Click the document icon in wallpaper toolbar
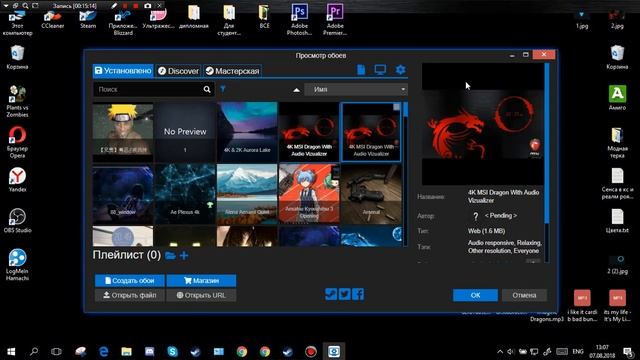Screen dimensions: 640x360 pos(361,70)
